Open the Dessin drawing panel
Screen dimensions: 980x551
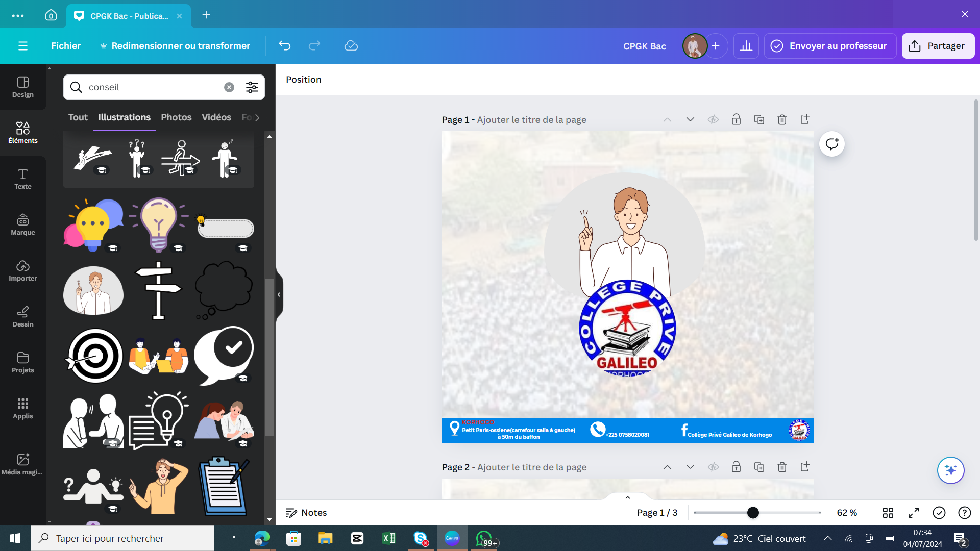(23, 317)
